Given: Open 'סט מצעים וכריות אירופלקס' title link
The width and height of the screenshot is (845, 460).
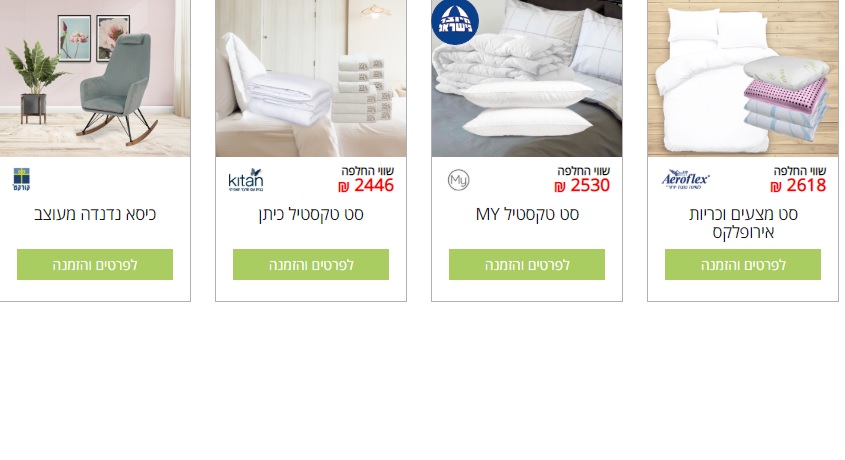Looking at the screenshot, I should coord(743,223).
